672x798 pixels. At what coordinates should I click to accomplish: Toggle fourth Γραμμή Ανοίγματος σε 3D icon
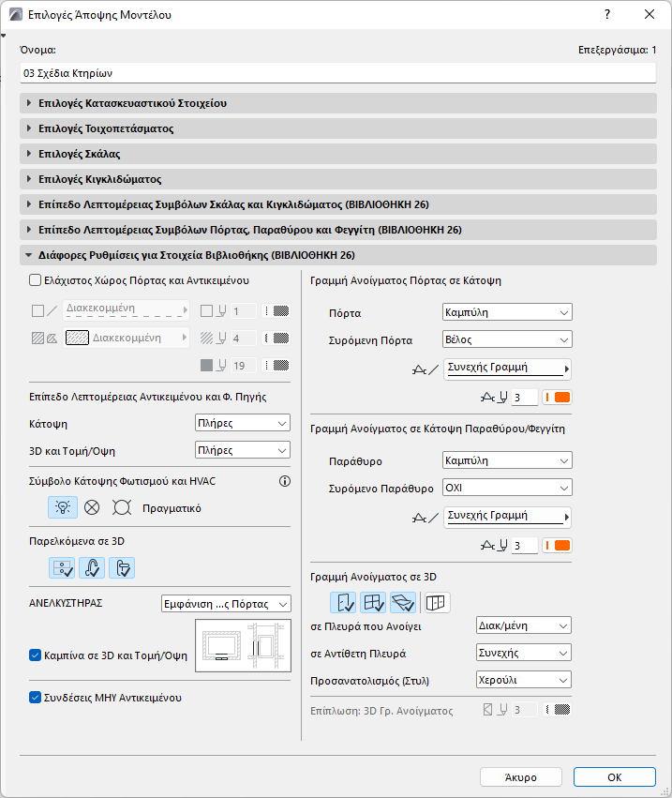click(x=437, y=603)
